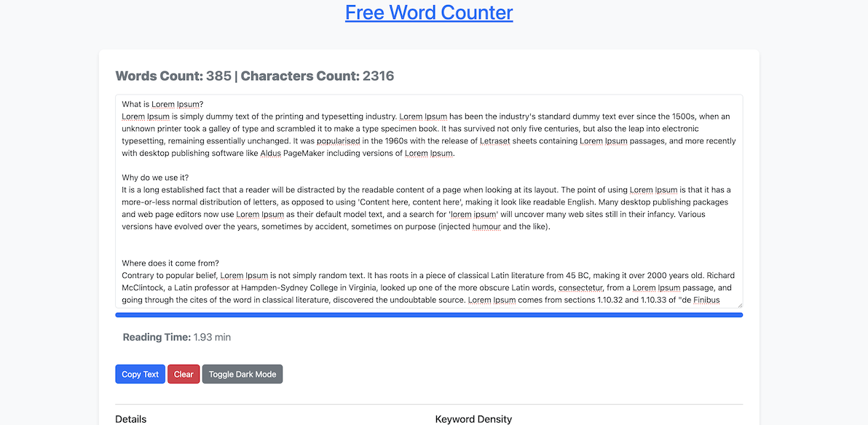Open the Free Word Counter title link
Screen dimensions: 868x425
[428, 12]
